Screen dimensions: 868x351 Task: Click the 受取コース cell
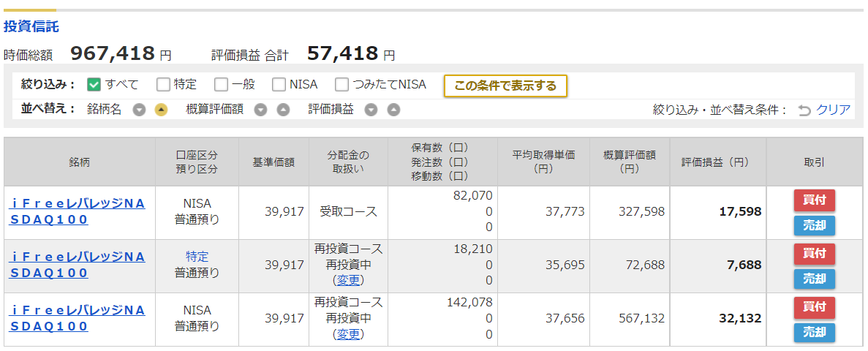348,211
